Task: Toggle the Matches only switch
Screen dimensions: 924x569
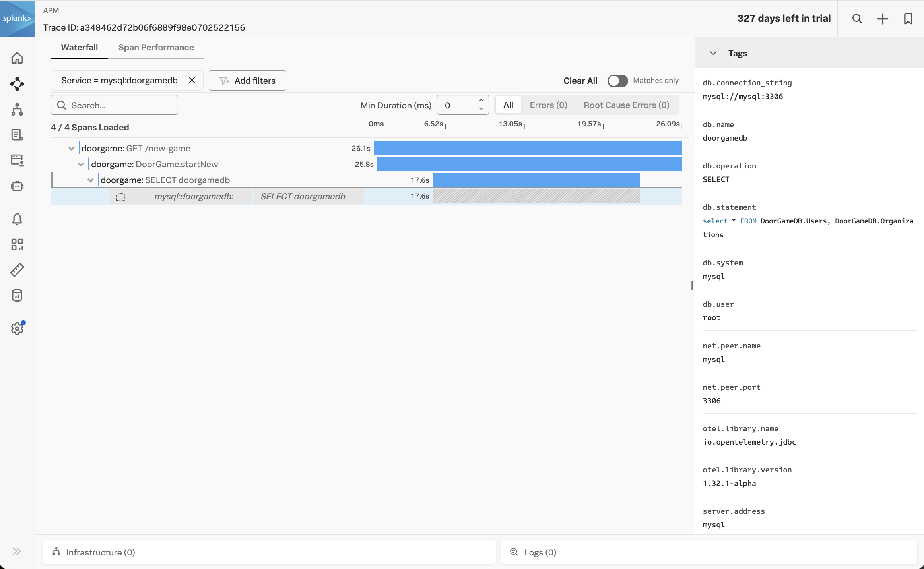Action: pyautogui.click(x=617, y=81)
